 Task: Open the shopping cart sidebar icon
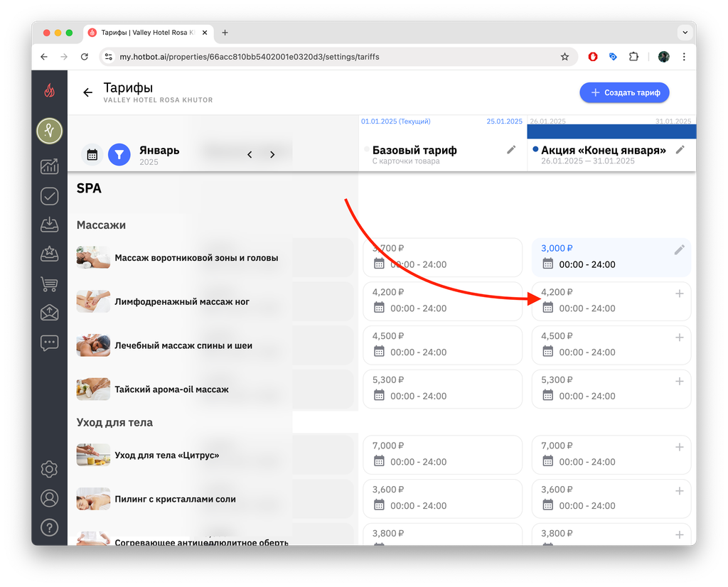click(49, 284)
